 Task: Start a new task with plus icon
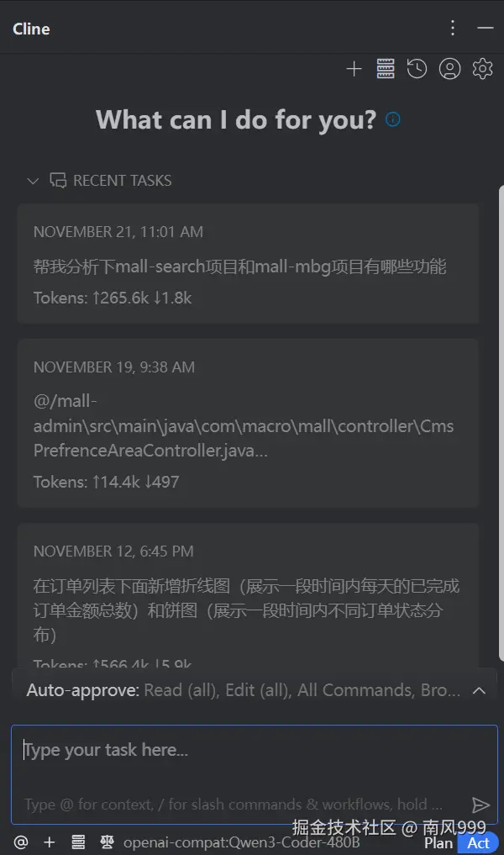click(x=354, y=69)
